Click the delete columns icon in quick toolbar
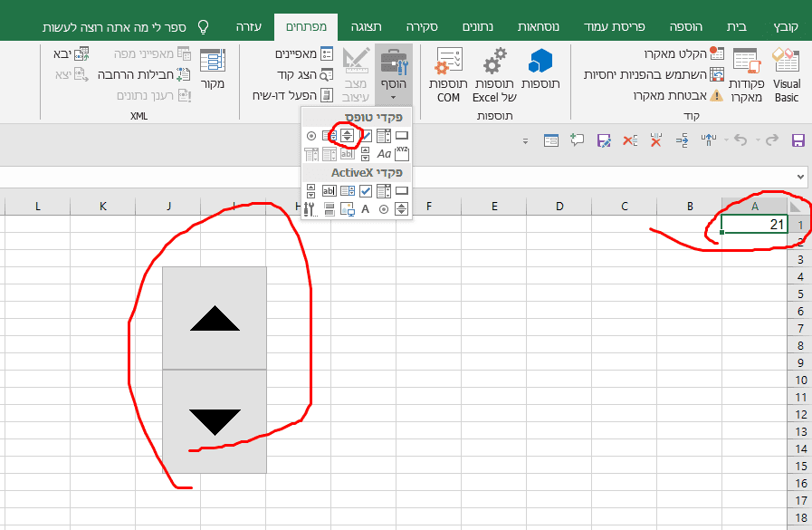 [x=656, y=140]
